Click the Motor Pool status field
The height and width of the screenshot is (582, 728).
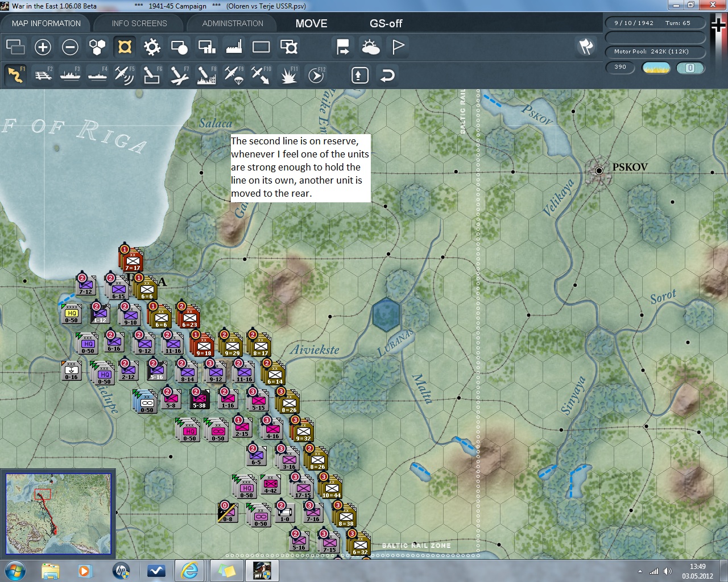(655, 52)
